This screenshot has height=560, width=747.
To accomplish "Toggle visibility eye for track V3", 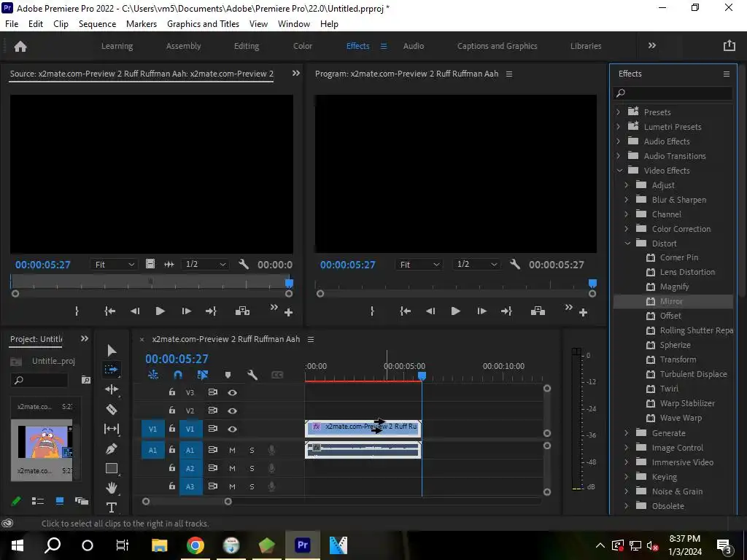I will pyautogui.click(x=233, y=392).
